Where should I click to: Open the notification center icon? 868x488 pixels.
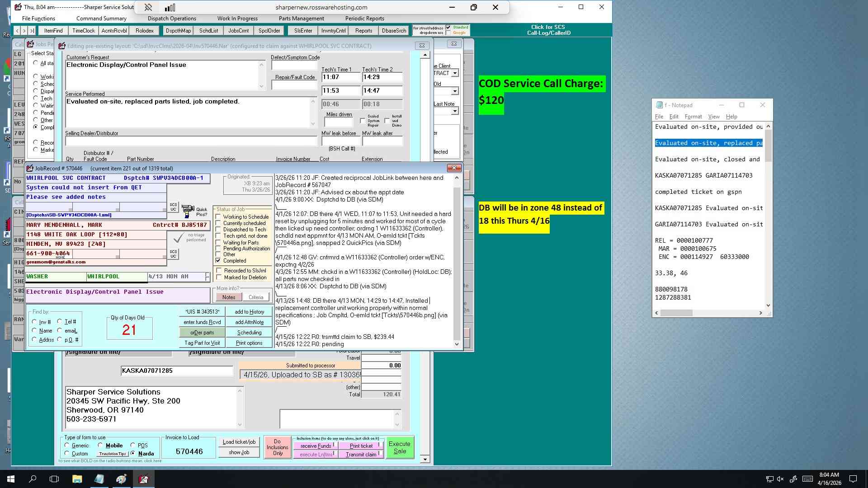853,479
